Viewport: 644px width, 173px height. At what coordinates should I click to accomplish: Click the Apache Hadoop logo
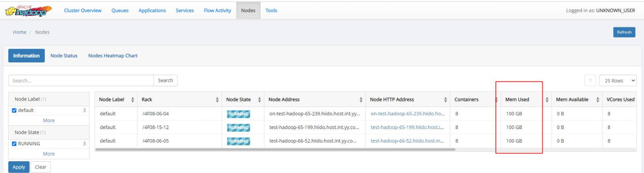pos(28,11)
